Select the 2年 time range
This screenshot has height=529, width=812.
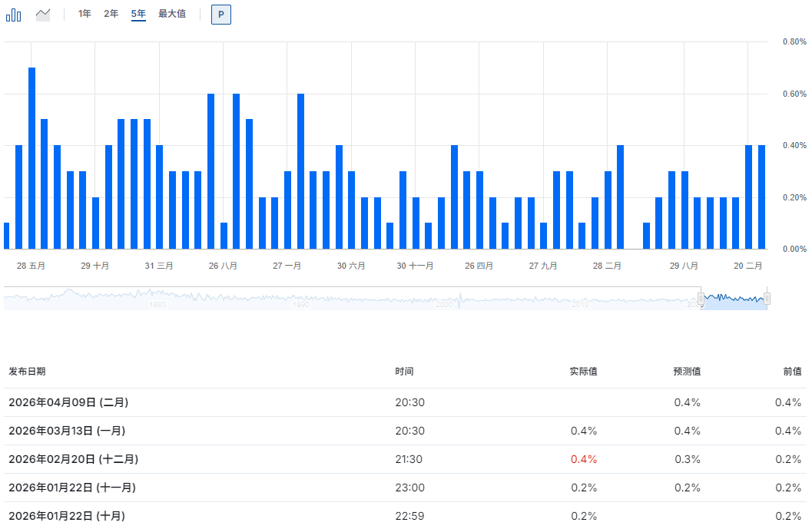[111, 14]
